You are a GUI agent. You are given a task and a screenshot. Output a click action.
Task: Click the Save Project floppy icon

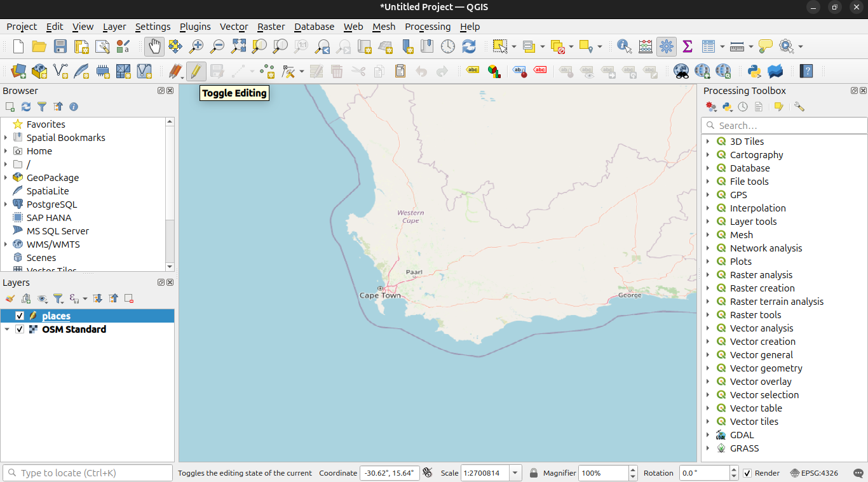pos(60,46)
